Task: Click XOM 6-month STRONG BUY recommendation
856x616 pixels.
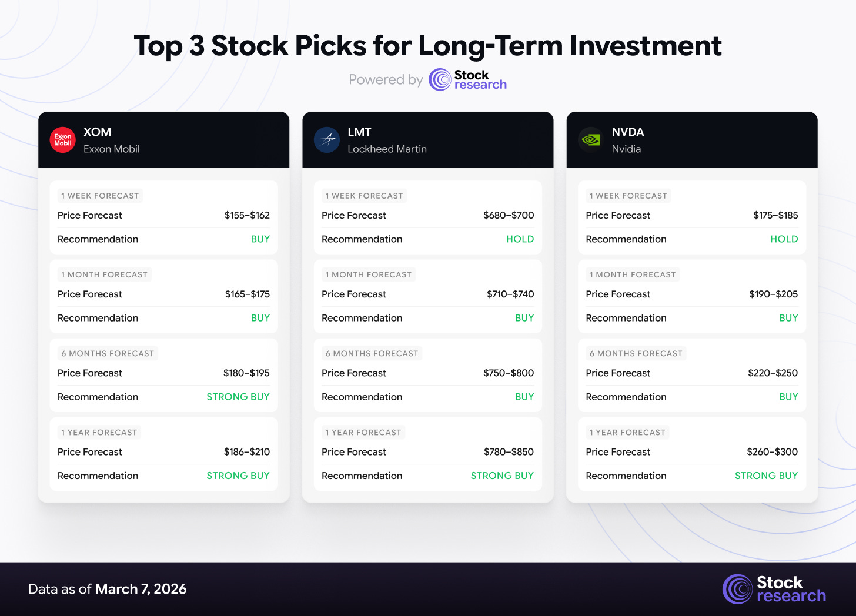Action: click(x=238, y=397)
